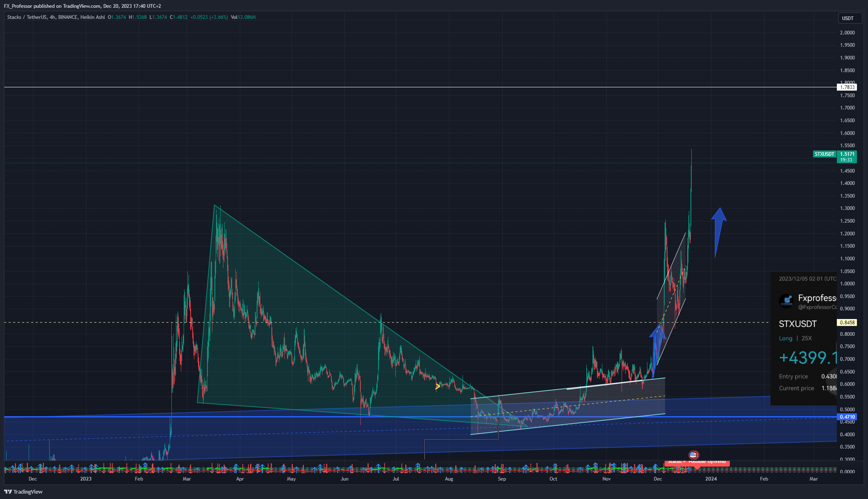This screenshot has width=868, height=499.
Task: Click the FX_Professor published header text
Action: [82, 6]
